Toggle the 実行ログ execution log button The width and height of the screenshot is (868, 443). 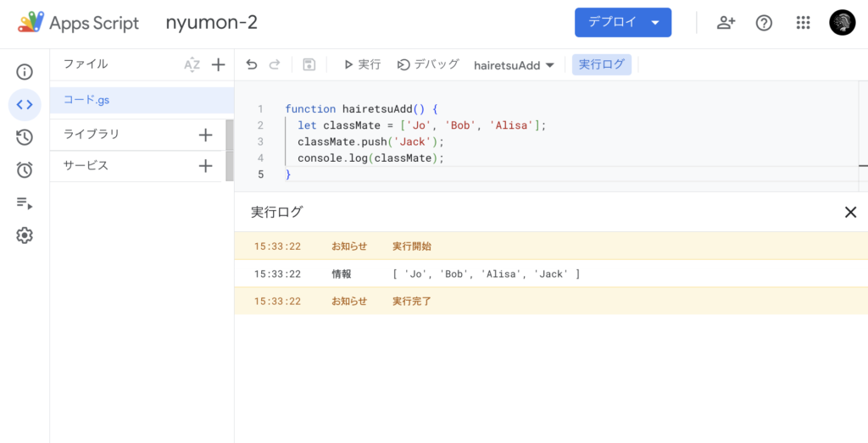click(601, 65)
